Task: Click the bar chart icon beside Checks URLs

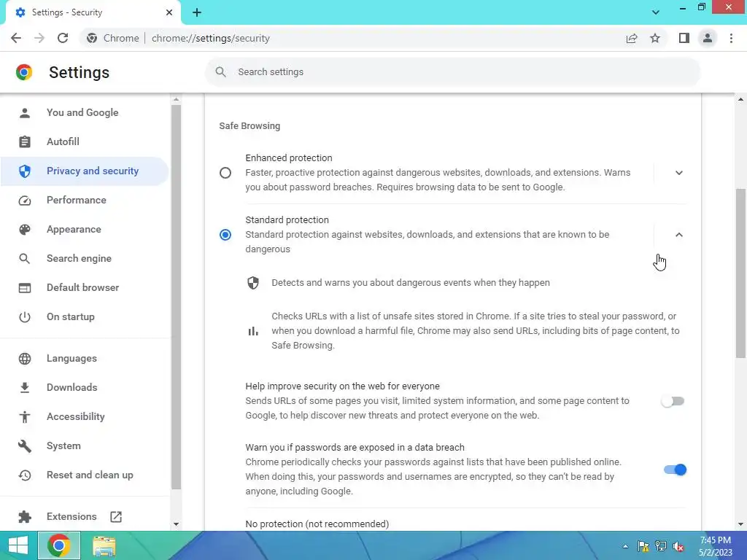Action: point(253,331)
